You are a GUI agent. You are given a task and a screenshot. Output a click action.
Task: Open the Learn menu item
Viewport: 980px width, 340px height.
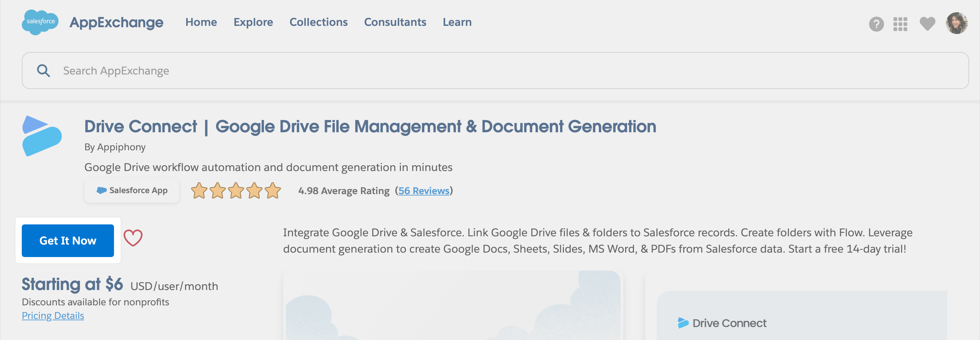click(457, 22)
